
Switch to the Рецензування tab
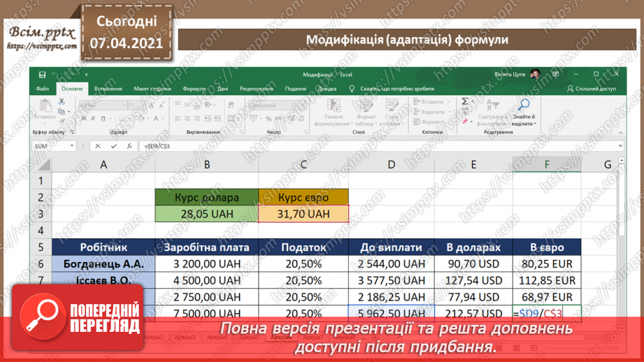pos(257,89)
